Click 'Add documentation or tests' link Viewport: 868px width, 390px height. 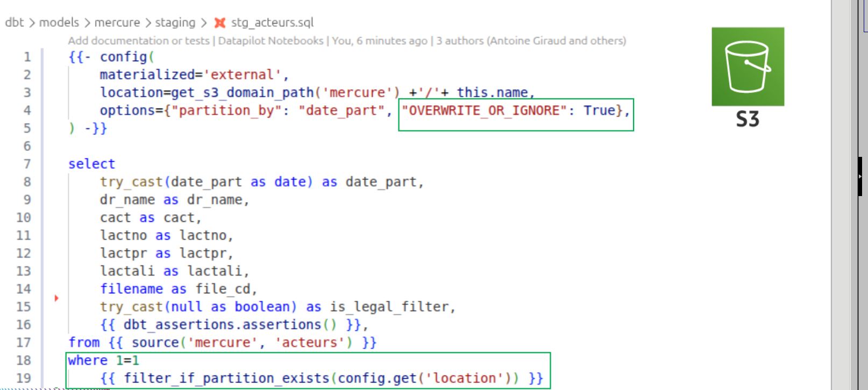pyautogui.click(x=139, y=41)
